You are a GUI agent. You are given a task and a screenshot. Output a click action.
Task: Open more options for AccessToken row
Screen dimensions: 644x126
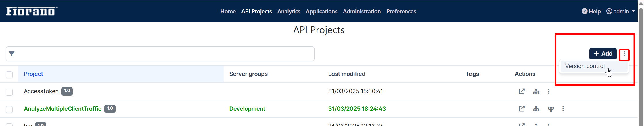548,91
